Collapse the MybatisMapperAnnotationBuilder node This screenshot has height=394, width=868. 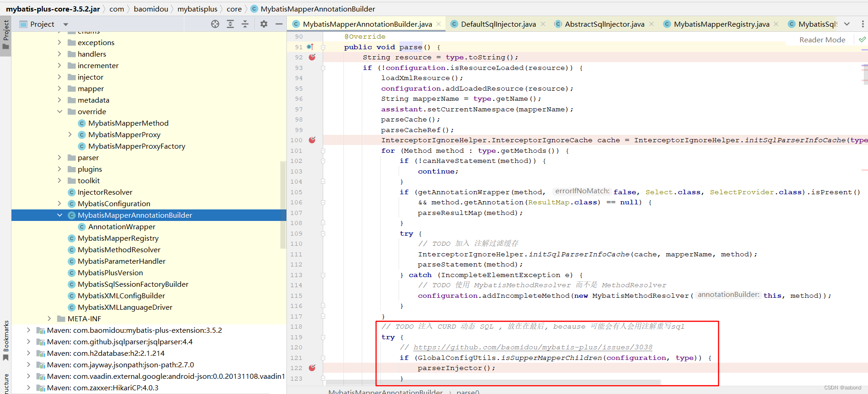tap(59, 215)
